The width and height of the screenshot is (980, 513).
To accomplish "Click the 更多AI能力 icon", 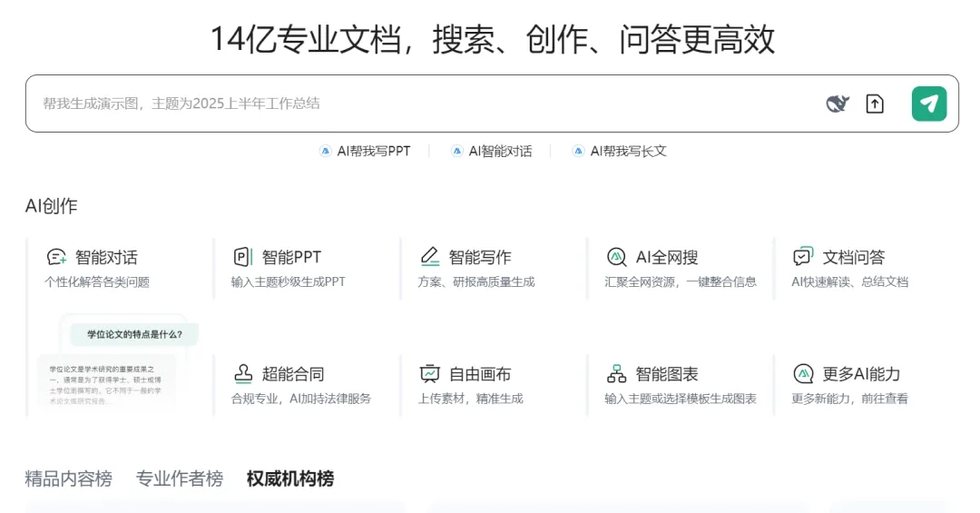I will [x=803, y=373].
